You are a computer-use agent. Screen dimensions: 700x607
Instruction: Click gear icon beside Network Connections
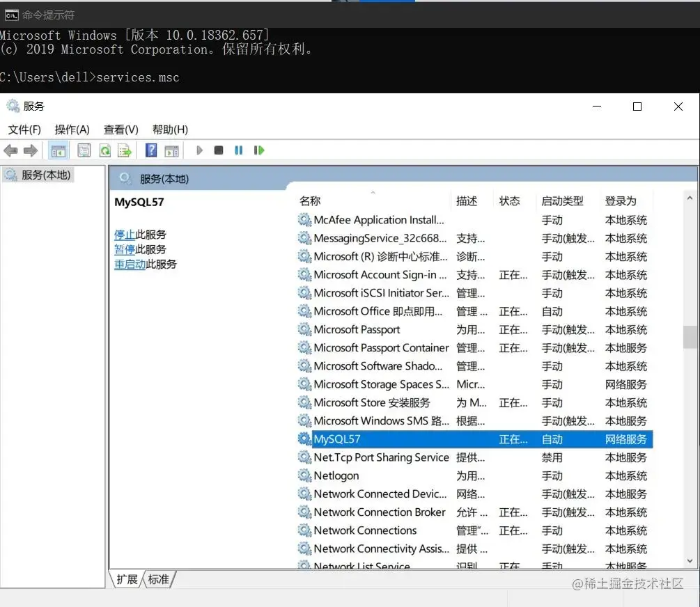(304, 530)
